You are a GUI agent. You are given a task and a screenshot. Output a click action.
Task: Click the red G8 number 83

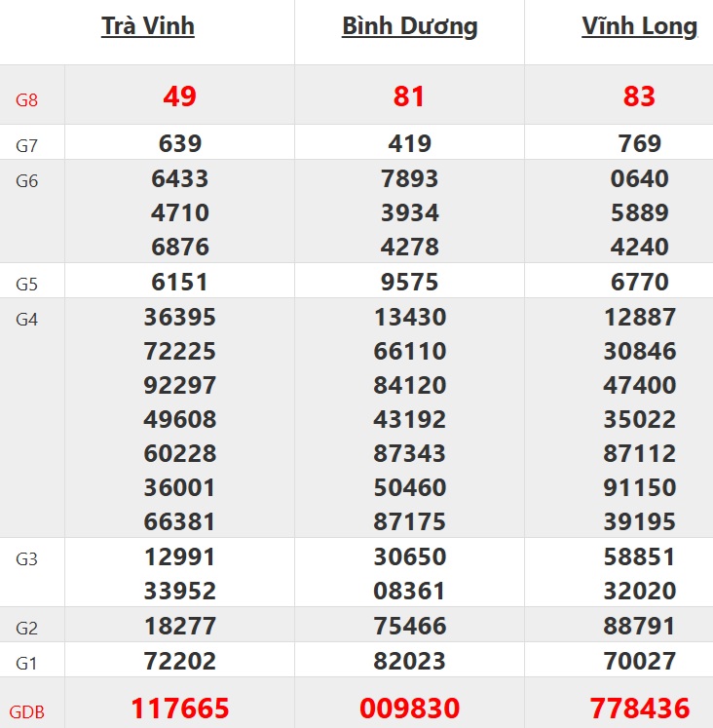[639, 96]
